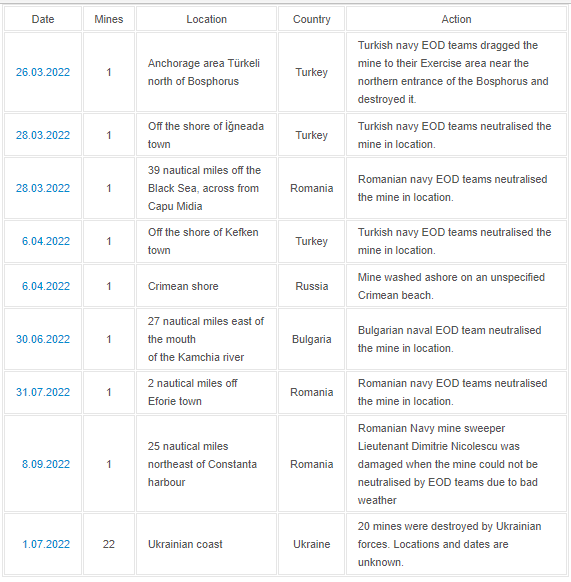This screenshot has height=582, width=571.
Task: Click the mines count cell showing 22
Action: coord(109,545)
